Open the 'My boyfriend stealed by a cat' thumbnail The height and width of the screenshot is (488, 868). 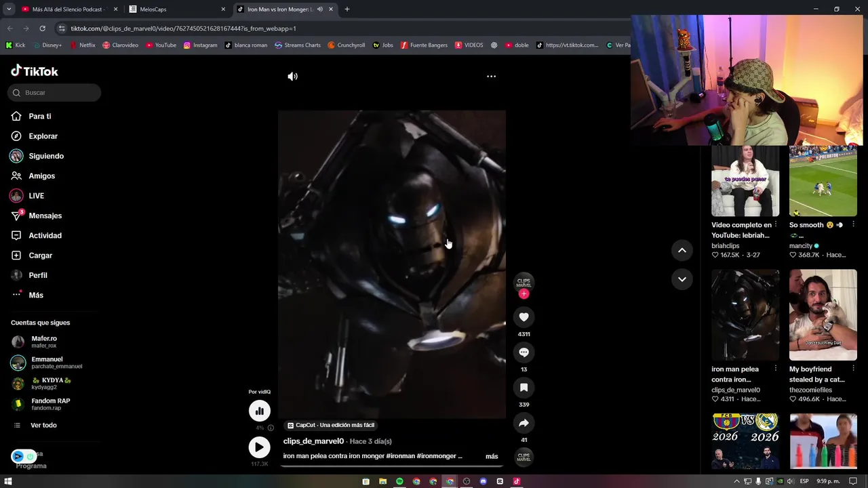(823, 314)
